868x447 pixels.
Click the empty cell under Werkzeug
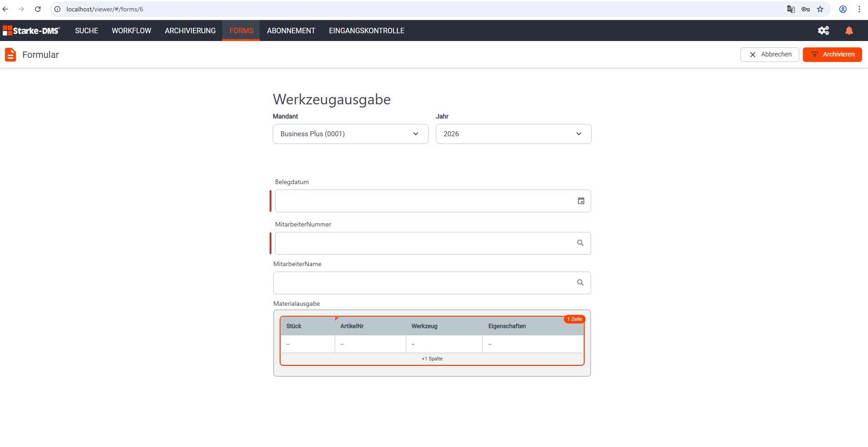(x=444, y=344)
